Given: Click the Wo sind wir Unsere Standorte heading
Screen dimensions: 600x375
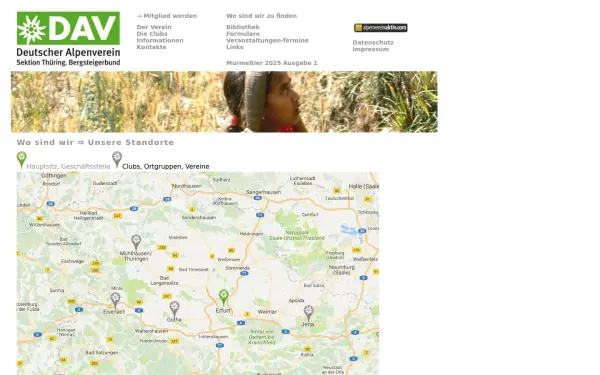Looking at the screenshot, I should [x=95, y=142].
